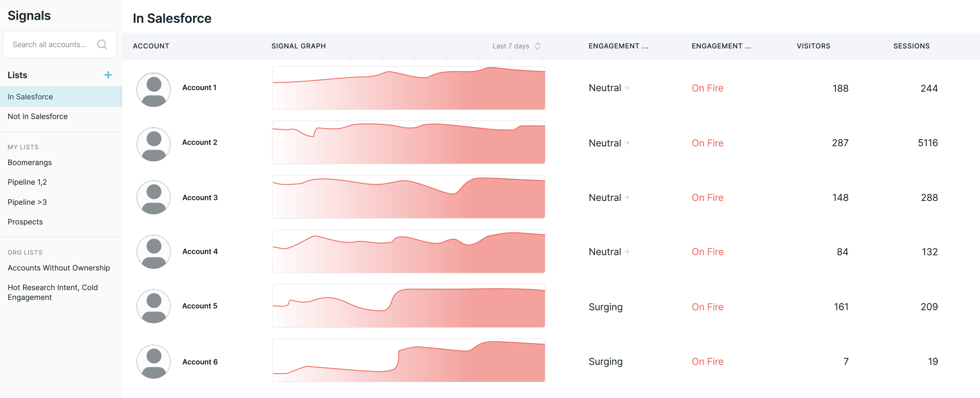Screen dimensions: 980x398
Task: Open Account 5 avatar icon
Action: pos(154,306)
